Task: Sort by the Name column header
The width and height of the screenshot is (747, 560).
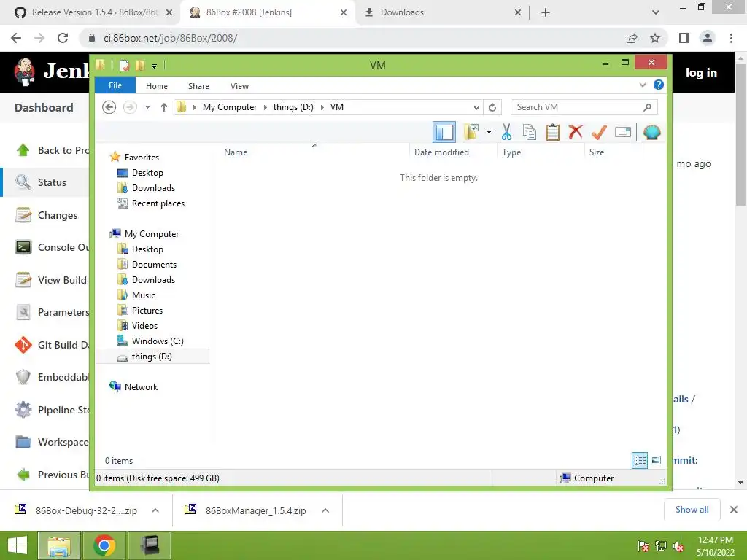Action: click(236, 152)
